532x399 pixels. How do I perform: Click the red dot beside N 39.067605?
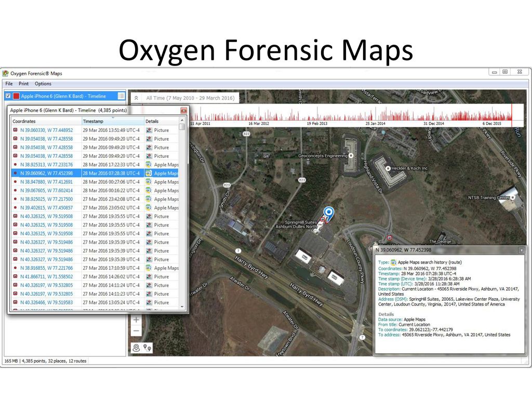click(x=15, y=190)
